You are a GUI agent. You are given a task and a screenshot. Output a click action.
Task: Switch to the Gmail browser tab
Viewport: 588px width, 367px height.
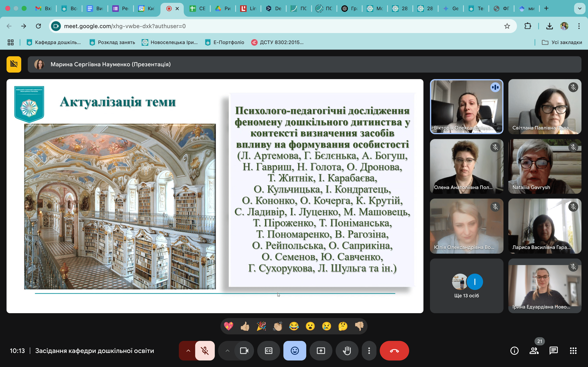pos(43,9)
